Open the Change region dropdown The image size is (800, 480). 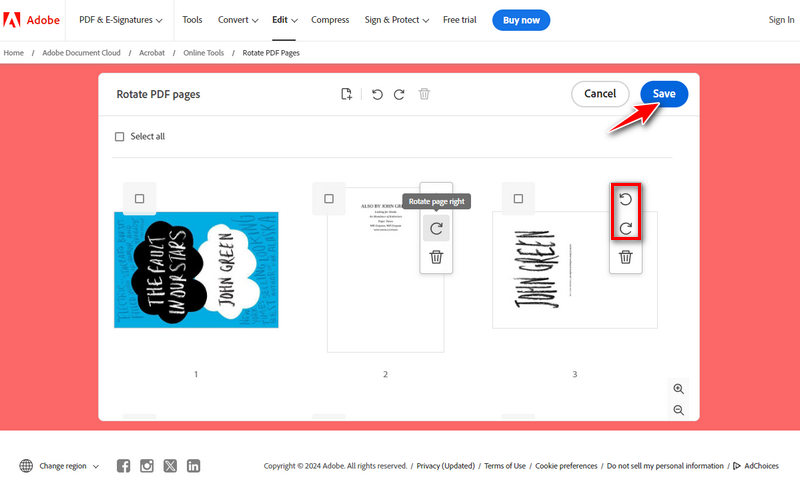point(69,466)
